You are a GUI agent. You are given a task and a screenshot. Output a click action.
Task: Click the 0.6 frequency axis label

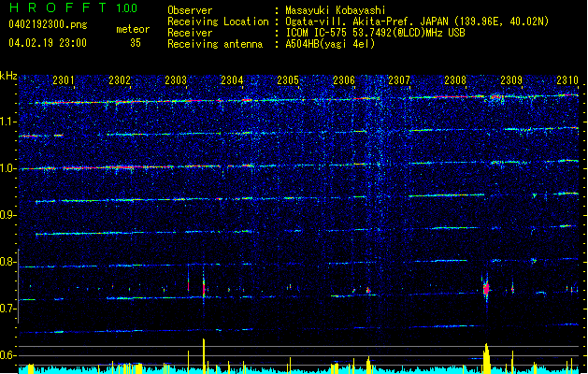[x=7, y=355]
